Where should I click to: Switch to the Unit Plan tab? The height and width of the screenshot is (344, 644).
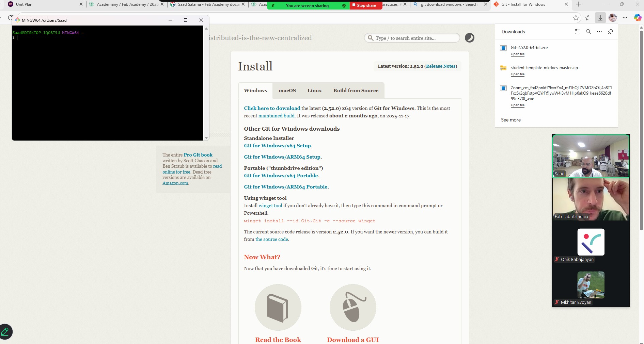[x=45, y=4]
